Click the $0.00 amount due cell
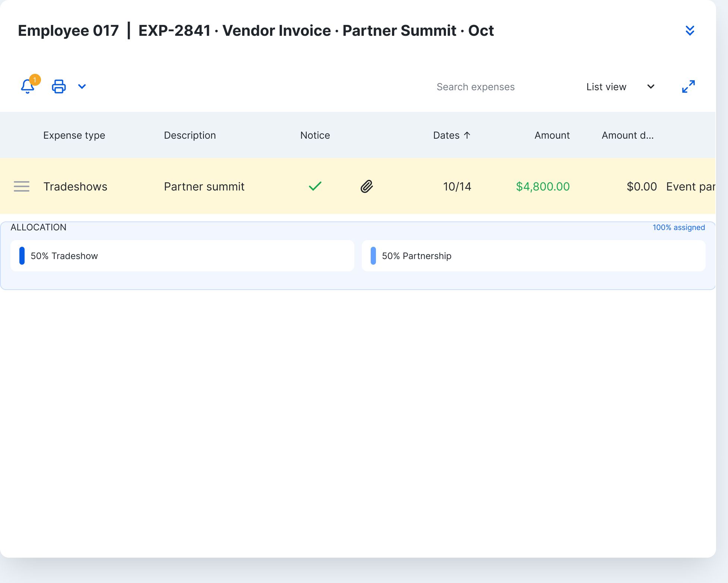 [642, 186]
